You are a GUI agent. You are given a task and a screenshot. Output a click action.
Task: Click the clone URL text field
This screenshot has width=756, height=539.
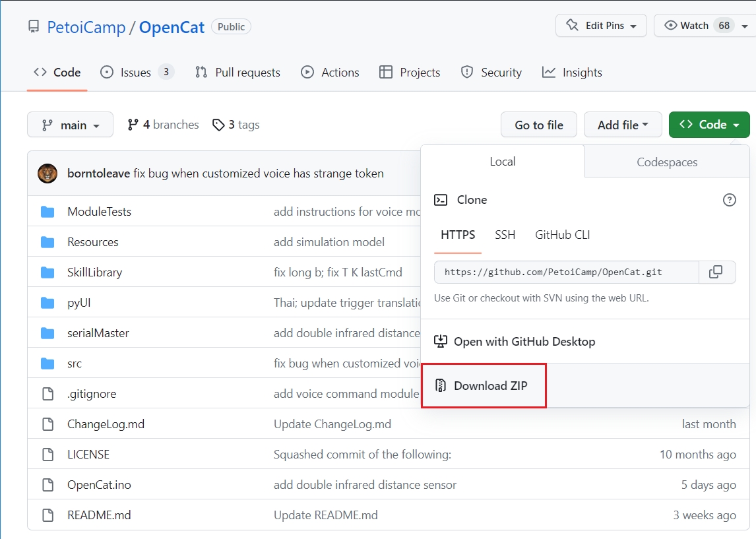click(x=566, y=272)
